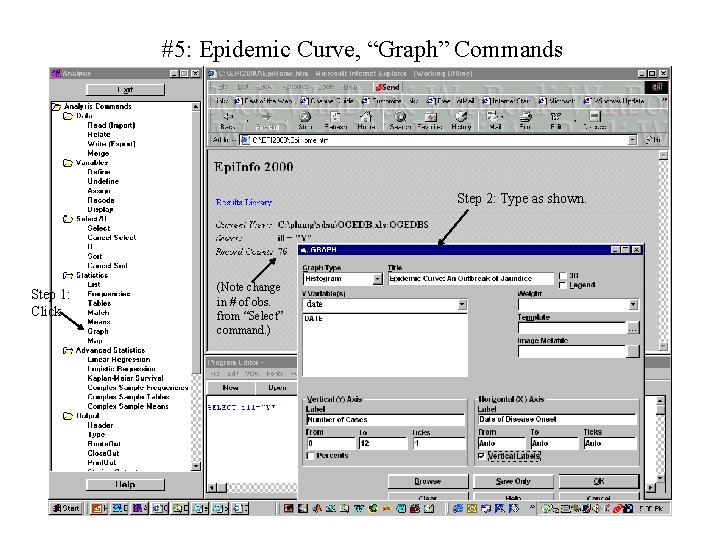
Task: Click the Variables folder icon in tree
Action: click(68, 163)
